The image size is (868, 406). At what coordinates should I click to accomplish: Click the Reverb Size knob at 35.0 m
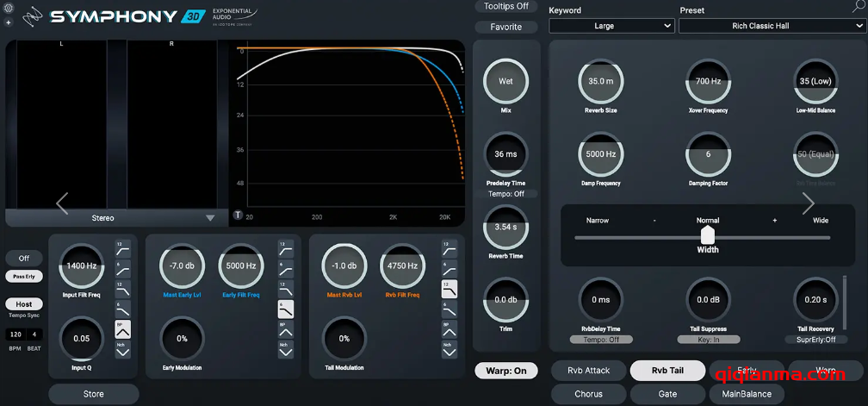tap(601, 81)
